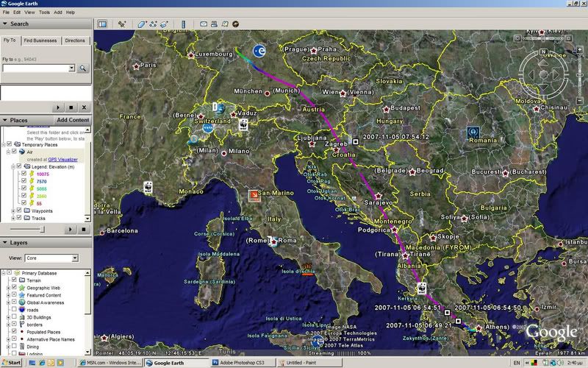Screen dimensions: 588x368
Task: Click the Places panel vertical scrollbar down arrow
Action: (87, 218)
